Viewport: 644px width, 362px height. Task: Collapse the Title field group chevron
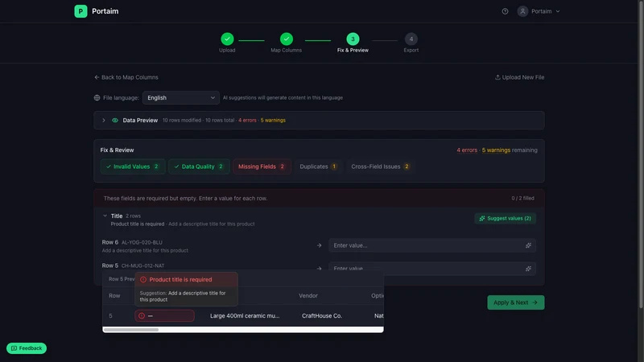pyautogui.click(x=105, y=216)
